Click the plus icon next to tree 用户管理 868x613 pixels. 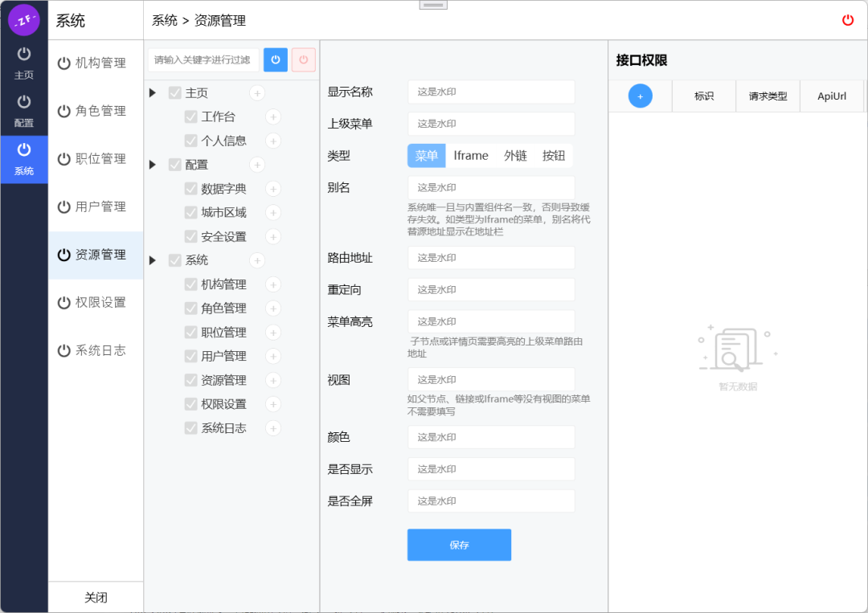[x=273, y=356]
